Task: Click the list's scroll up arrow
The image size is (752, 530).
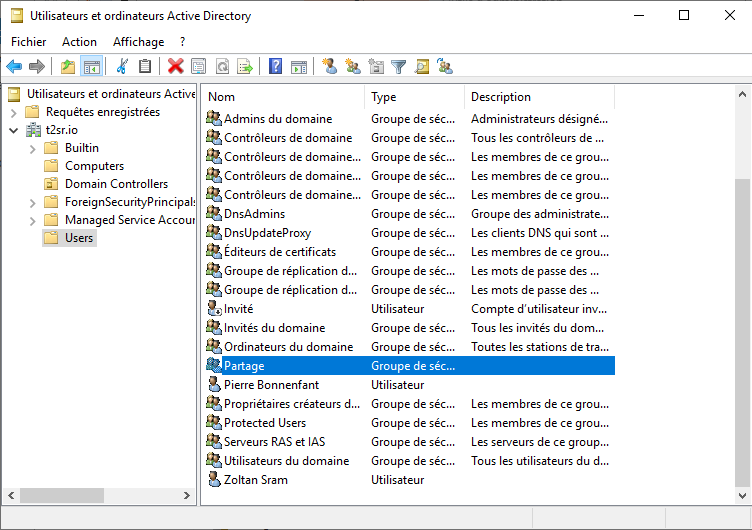Action: tap(742, 94)
